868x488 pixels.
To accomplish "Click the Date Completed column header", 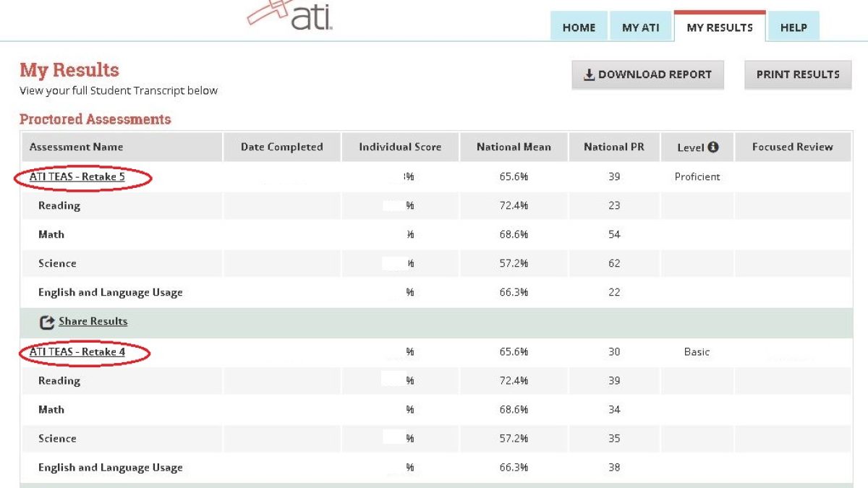I will tap(281, 147).
